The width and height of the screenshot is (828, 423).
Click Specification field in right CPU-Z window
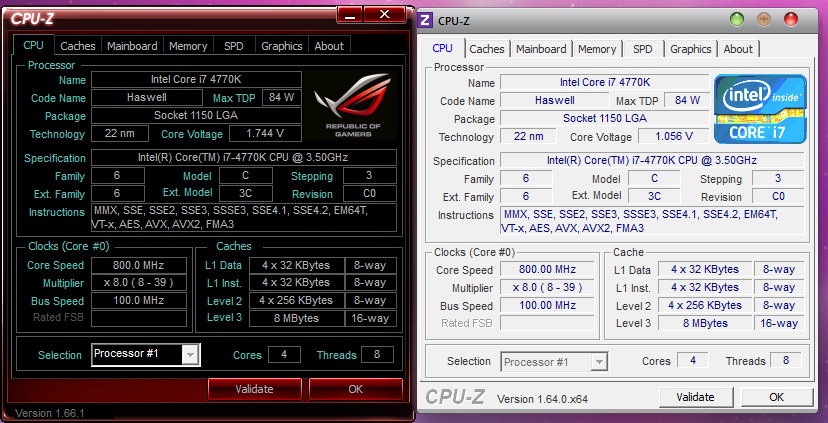tap(652, 160)
